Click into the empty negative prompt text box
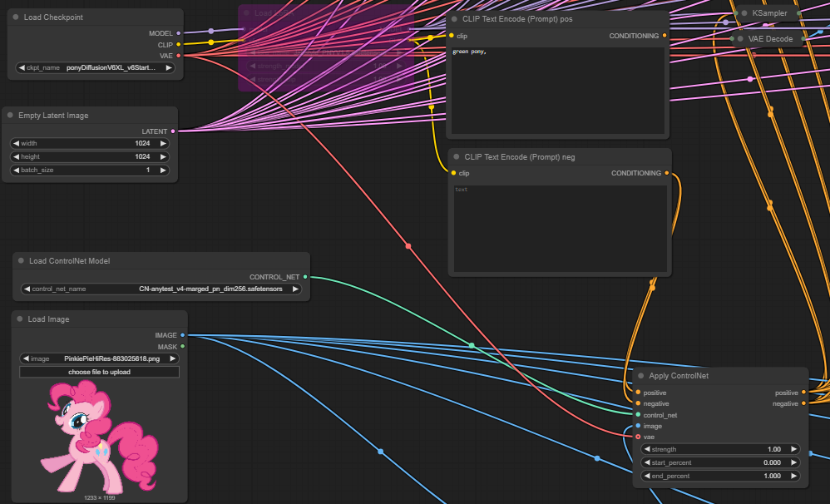This screenshot has width=830, height=504. tap(560, 228)
